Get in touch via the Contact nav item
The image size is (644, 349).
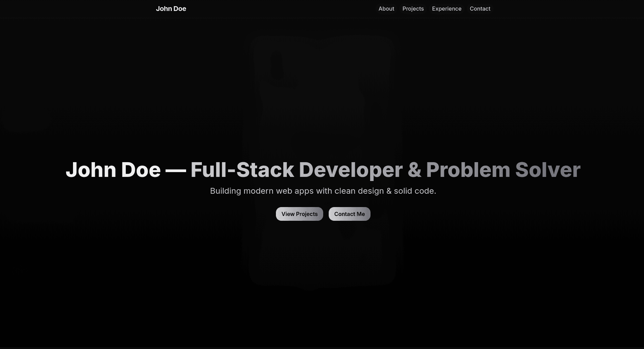480,9
